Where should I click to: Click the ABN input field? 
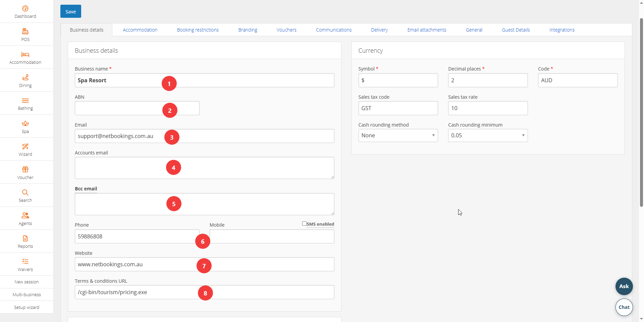click(x=137, y=108)
